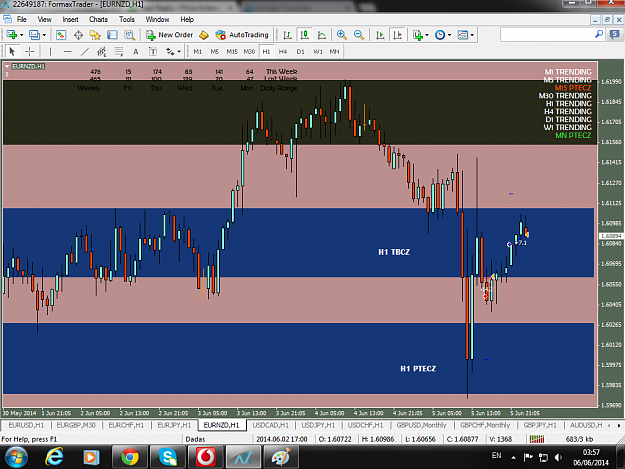Viewport: 625px width, 469px height.
Task: Open the Navigator panel icon
Action: [x=95, y=35]
